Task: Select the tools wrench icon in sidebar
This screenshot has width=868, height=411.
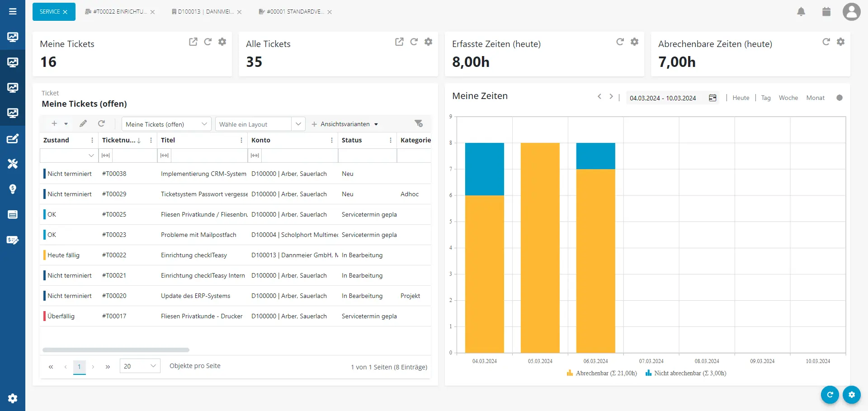Action: click(13, 164)
